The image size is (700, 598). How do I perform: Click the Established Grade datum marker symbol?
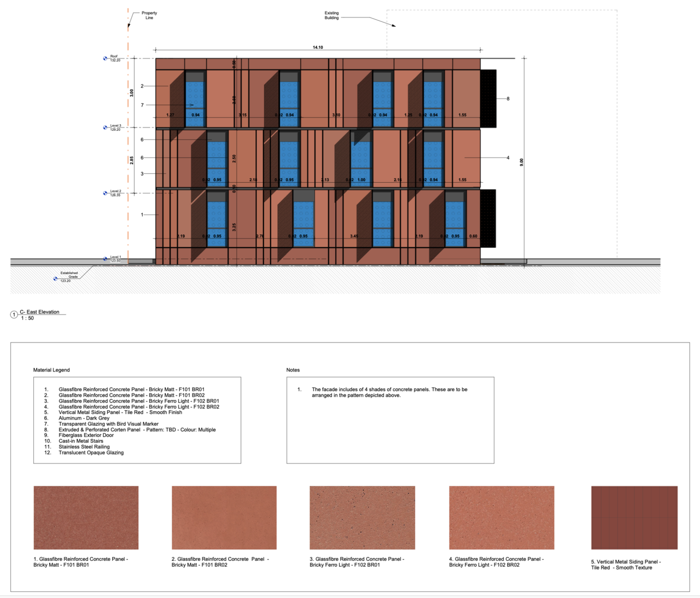pos(55,279)
